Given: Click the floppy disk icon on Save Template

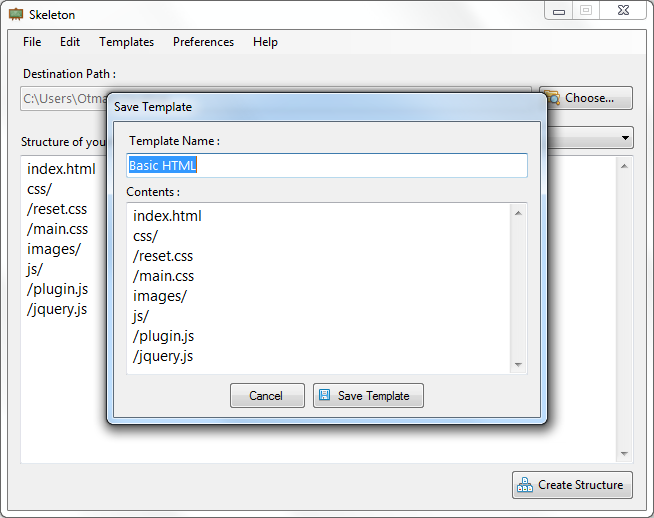Looking at the screenshot, I should click(x=324, y=395).
